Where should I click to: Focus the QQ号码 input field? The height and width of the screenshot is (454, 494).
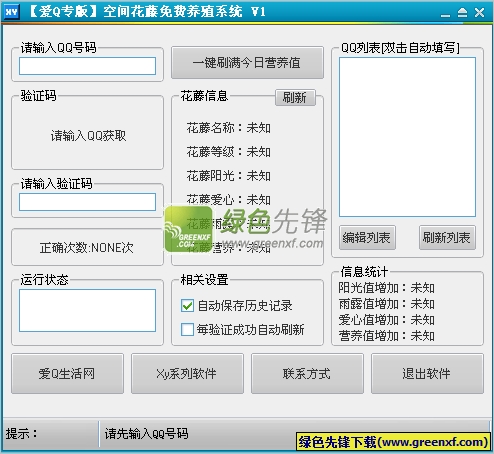coord(87,66)
